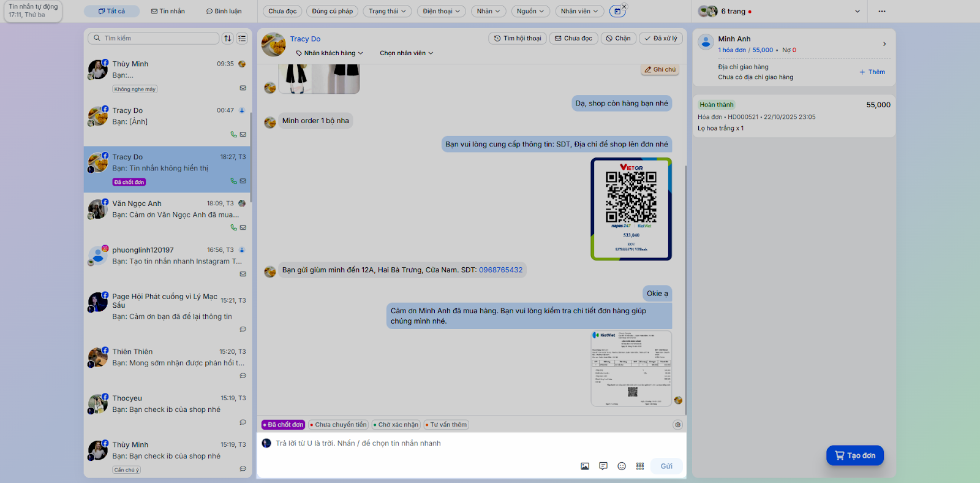
Task: Click the phone icon in selected Tracy Do 18:27 row
Action: point(233,181)
